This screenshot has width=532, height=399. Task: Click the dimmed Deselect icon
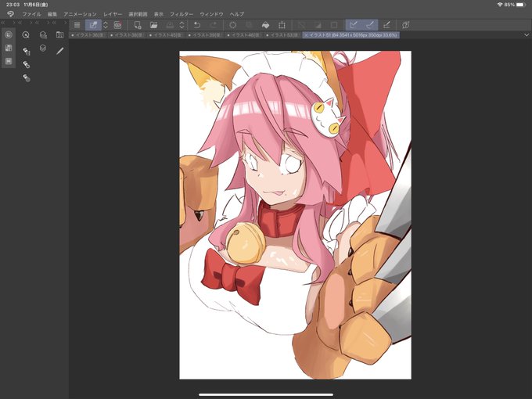pos(301,25)
